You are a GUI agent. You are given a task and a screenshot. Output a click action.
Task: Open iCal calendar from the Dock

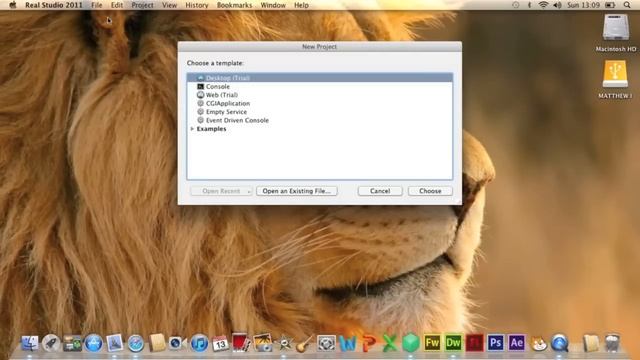click(x=220, y=343)
